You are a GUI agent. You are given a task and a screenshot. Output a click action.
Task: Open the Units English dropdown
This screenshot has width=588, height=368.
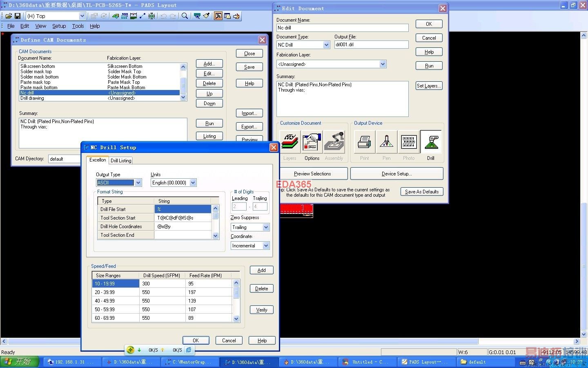(x=193, y=183)
